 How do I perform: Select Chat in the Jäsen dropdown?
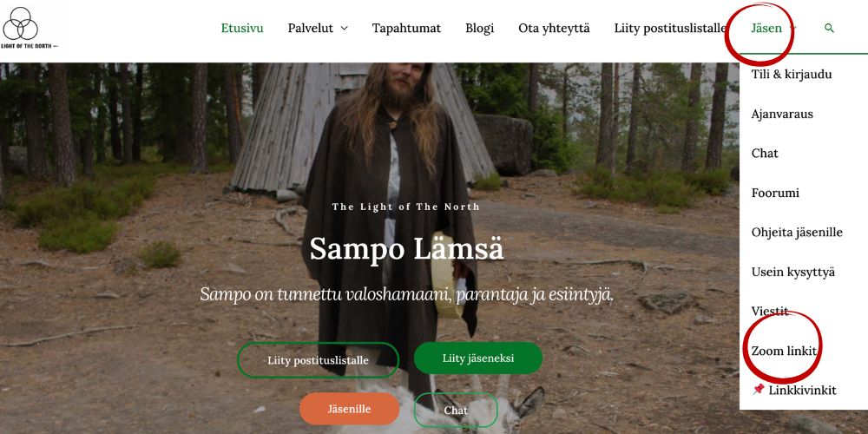765,154
